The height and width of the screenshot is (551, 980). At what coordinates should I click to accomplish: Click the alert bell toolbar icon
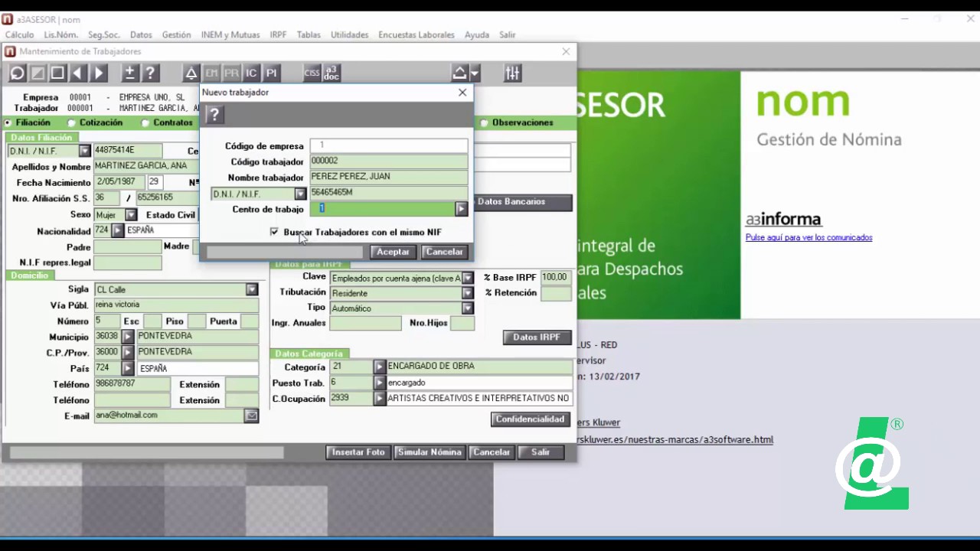pyautogui.click(x=191, y=73)
